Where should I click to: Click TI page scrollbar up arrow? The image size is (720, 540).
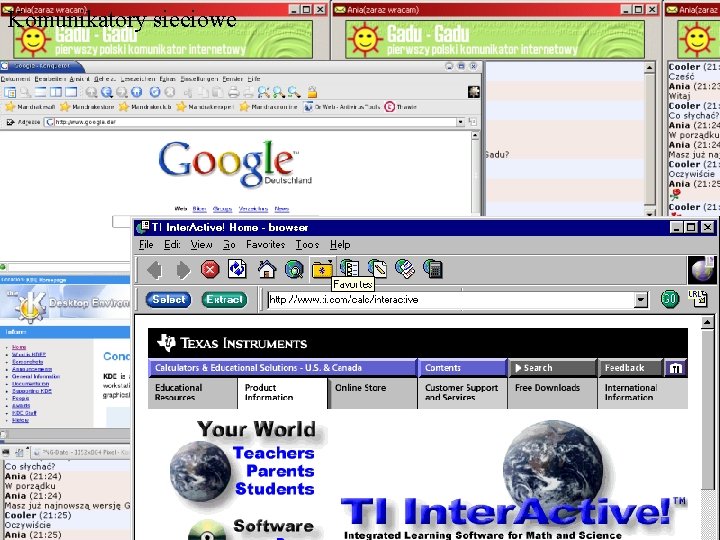[x=708, y=323]
